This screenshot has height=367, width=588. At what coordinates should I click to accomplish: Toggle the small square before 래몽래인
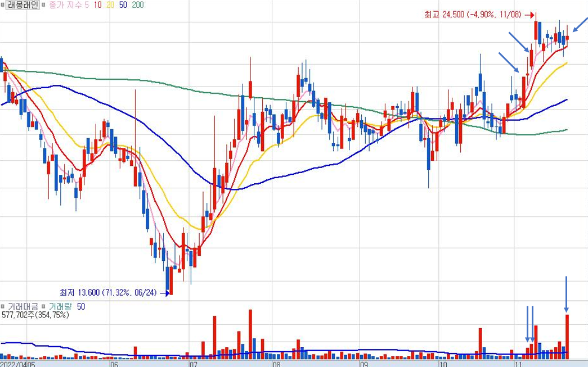[x=3, y=5]
